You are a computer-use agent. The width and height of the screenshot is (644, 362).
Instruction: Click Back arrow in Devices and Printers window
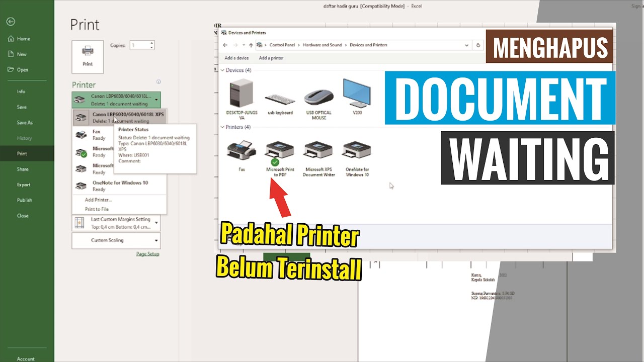click(x=225, y=45)
